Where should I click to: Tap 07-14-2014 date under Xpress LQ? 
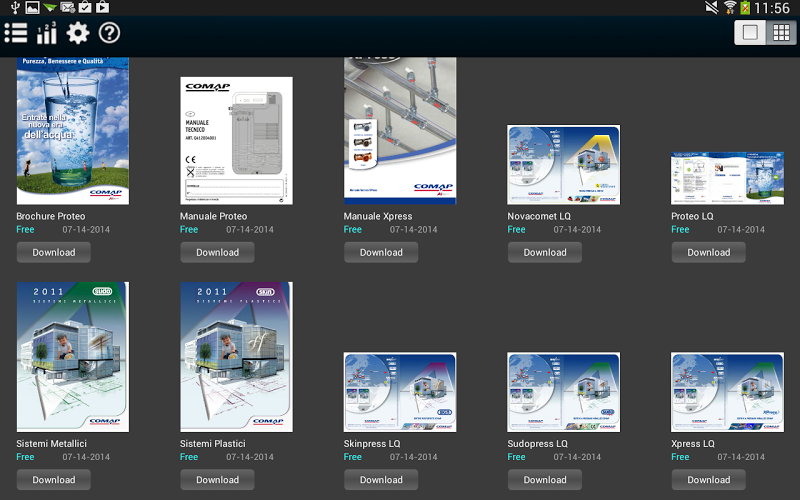tap(741, 457)
